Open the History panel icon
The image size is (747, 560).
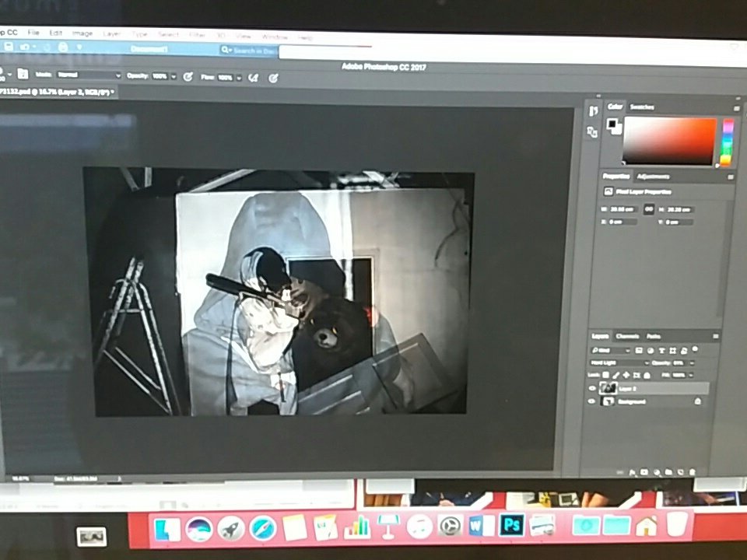593,111
